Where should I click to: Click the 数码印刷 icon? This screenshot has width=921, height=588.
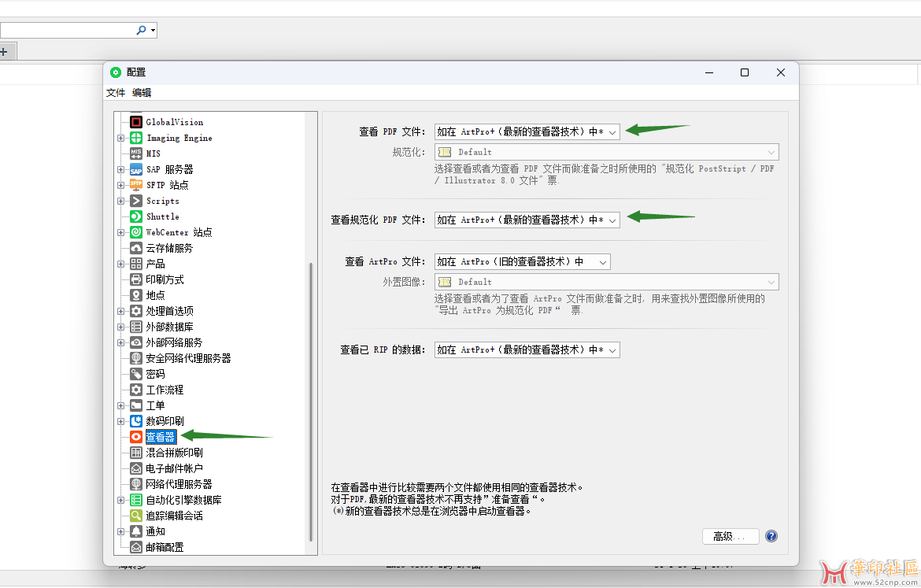point(136,421)
